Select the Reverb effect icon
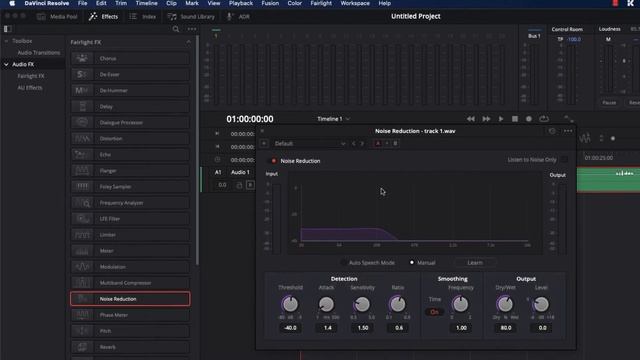This screenshot has height=360, width=640. (x=82, y=347)
